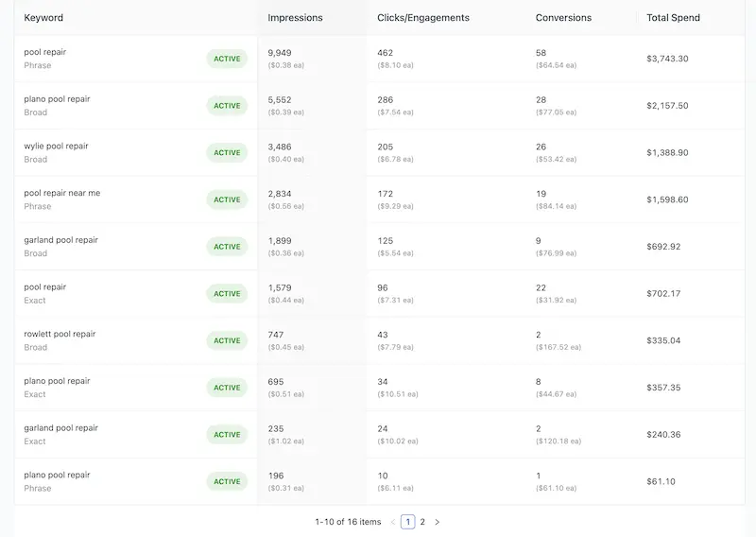Toggle ACTIVE status on pool repair near me
This screenshot has height=537, width=756.
(x=227, y=199)
